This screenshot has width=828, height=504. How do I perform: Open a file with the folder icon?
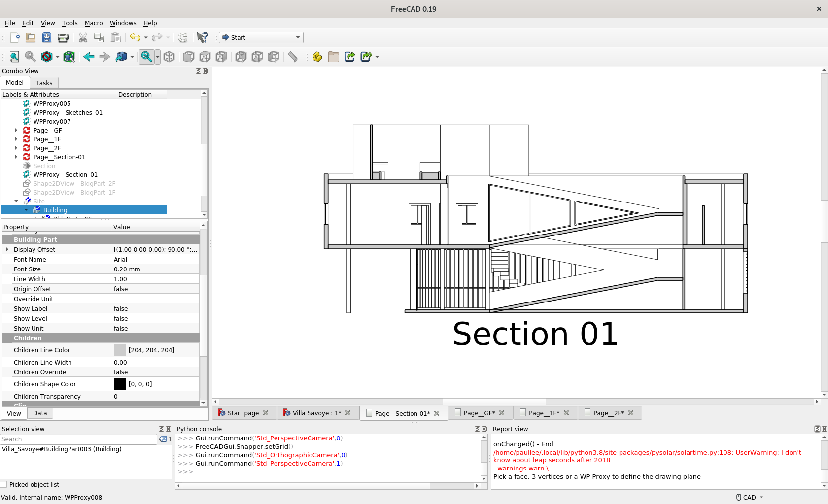point(31,37)
